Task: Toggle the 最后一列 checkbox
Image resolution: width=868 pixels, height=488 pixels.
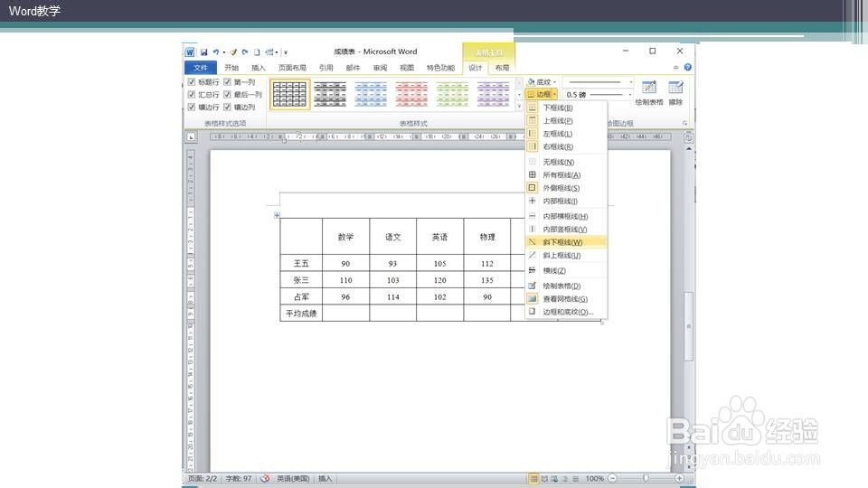Action: tap(227, 95)
